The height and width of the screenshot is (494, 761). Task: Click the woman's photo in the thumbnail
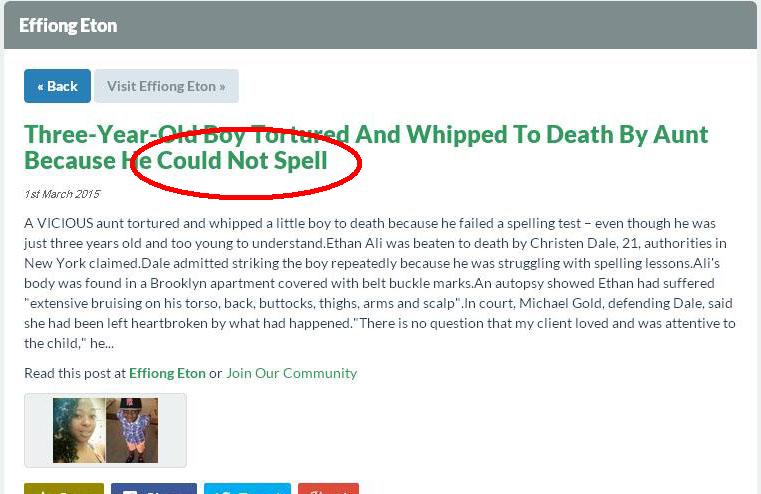[x=79, y=430]
